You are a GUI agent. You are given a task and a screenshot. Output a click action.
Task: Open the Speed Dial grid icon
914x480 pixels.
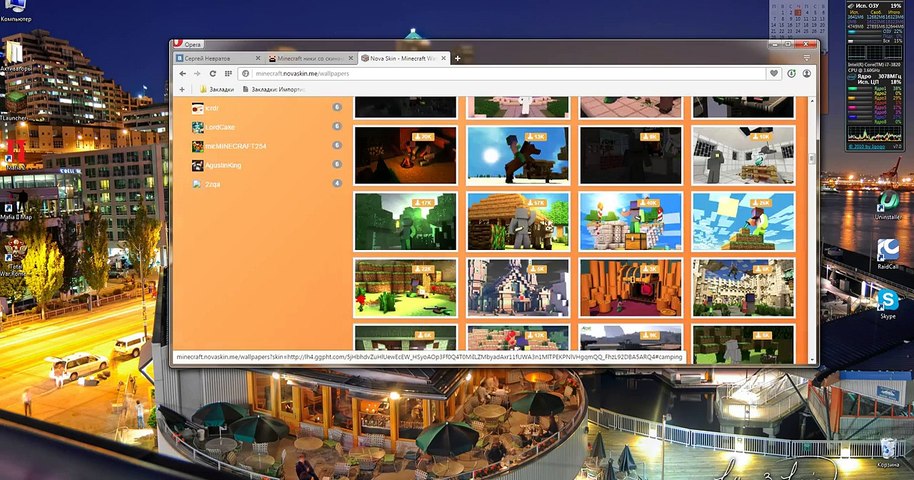pos(228,74)
